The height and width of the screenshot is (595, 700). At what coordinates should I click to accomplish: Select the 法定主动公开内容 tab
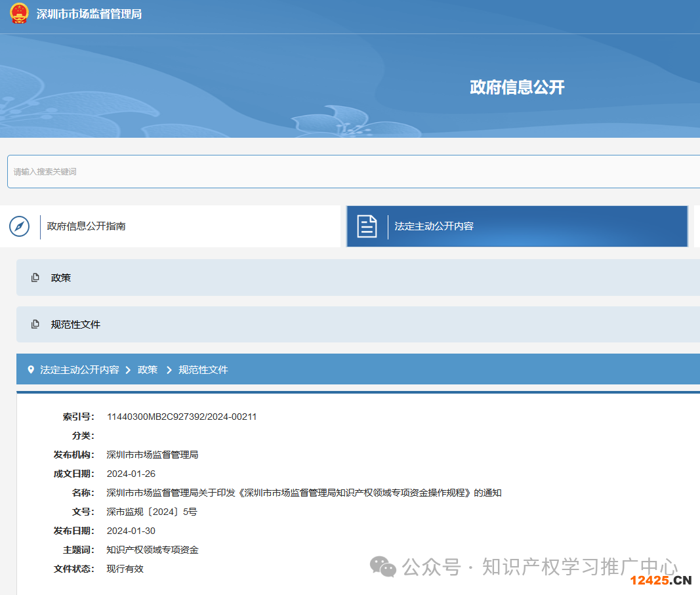pos(517,226)
